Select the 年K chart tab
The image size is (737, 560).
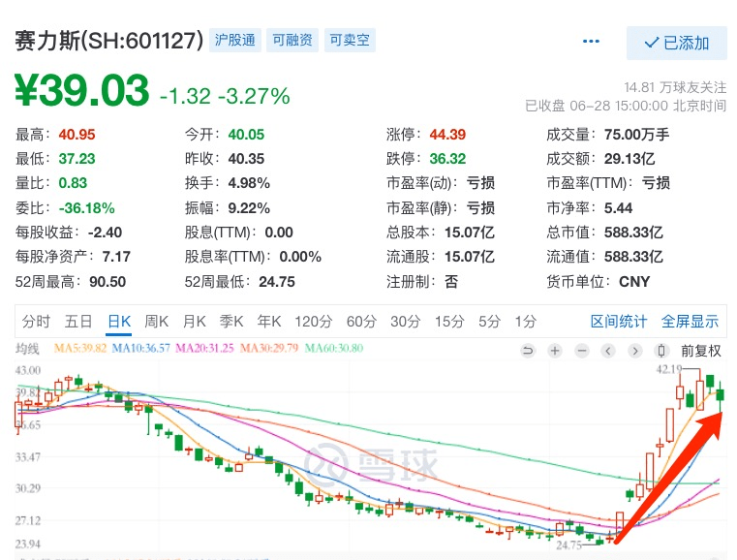click(x=269, y=322)
